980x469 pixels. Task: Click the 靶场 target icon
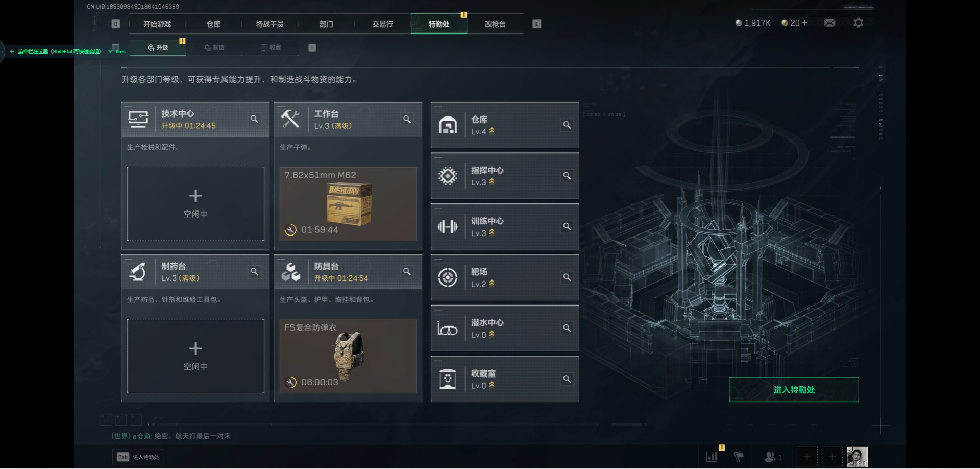[448, 277]
